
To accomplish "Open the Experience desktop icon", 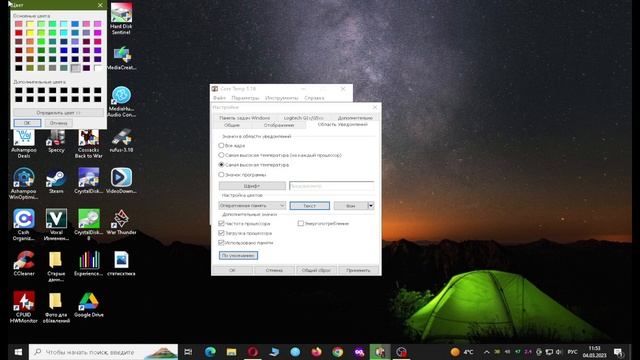I will tap(89, 263).
